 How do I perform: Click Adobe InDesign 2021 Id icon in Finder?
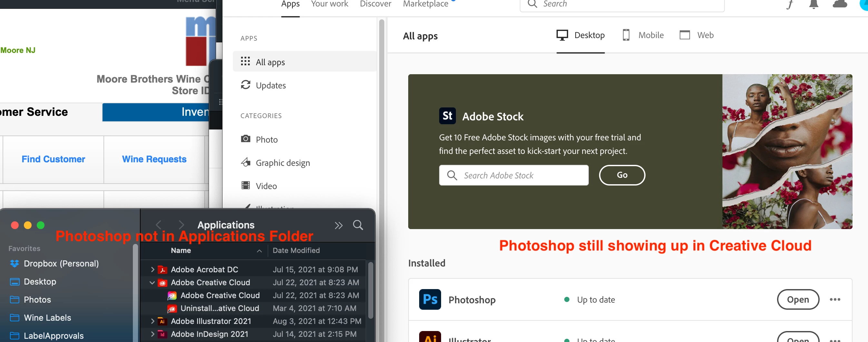[163, 334]
